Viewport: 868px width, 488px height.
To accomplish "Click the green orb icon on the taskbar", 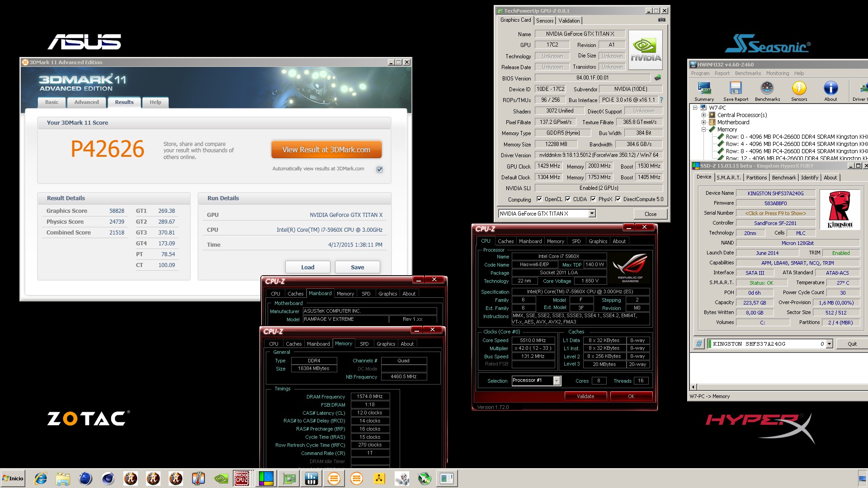I will click(424, 479).
